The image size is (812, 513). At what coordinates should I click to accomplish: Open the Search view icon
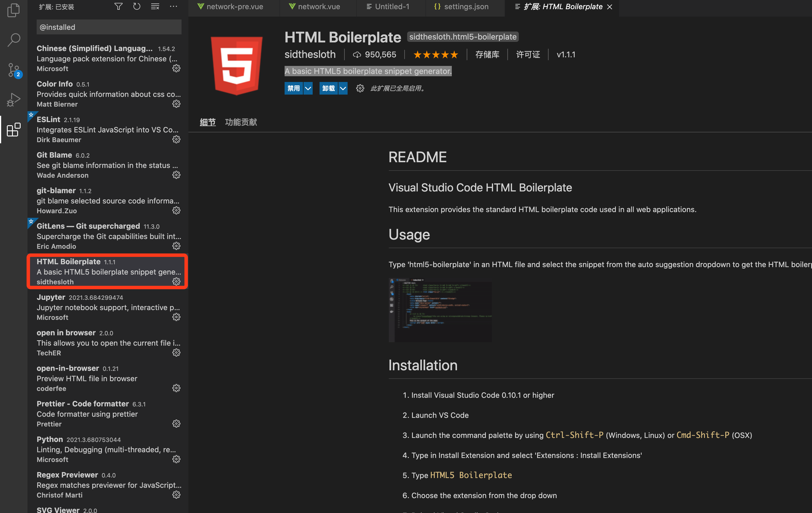point(13,40)
